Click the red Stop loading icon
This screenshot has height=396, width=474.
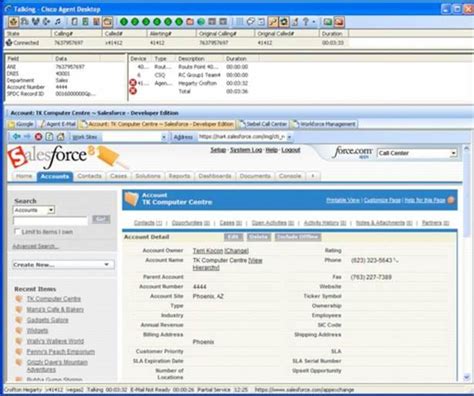pyautogui.click(x=38, y=136)
